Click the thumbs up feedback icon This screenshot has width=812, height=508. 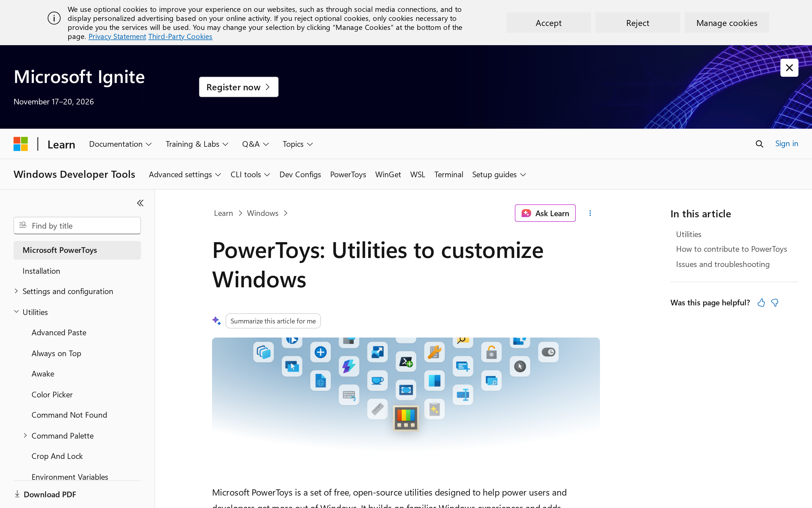(x=761, y=303)
